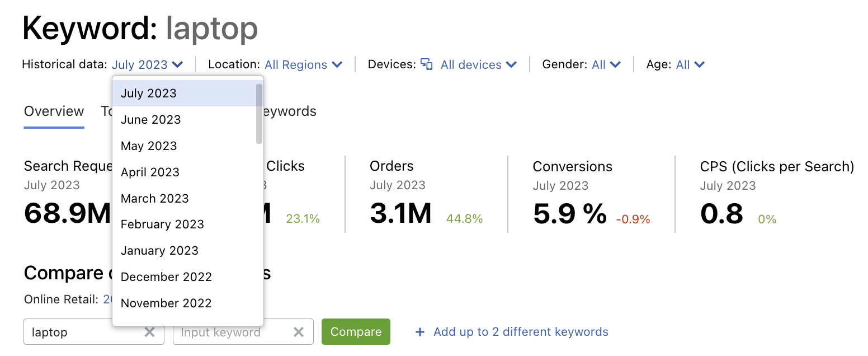Select April 2023 in the month list
868x356 pixels.
[150, 172]
